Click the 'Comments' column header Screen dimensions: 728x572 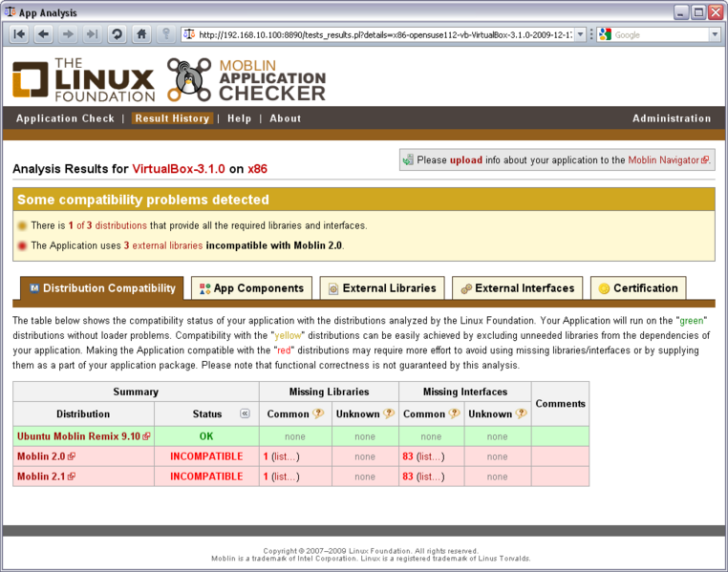coord(561,404)
